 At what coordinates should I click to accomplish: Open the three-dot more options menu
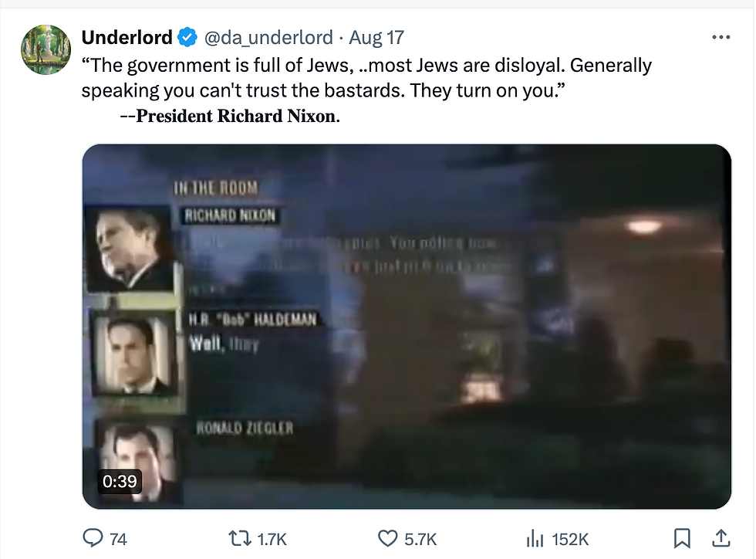pyautogui.click(x=721, y=37)
